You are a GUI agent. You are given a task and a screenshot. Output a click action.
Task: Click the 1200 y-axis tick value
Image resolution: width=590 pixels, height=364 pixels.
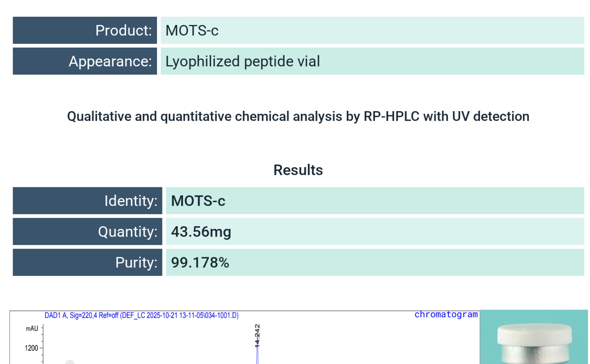(x=31, y=348)
